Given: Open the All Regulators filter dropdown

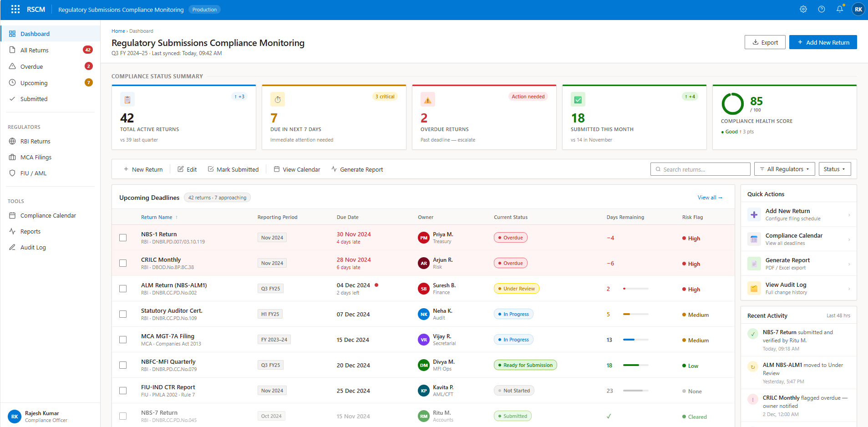Looking at the screenshot, I should point(784,169).
